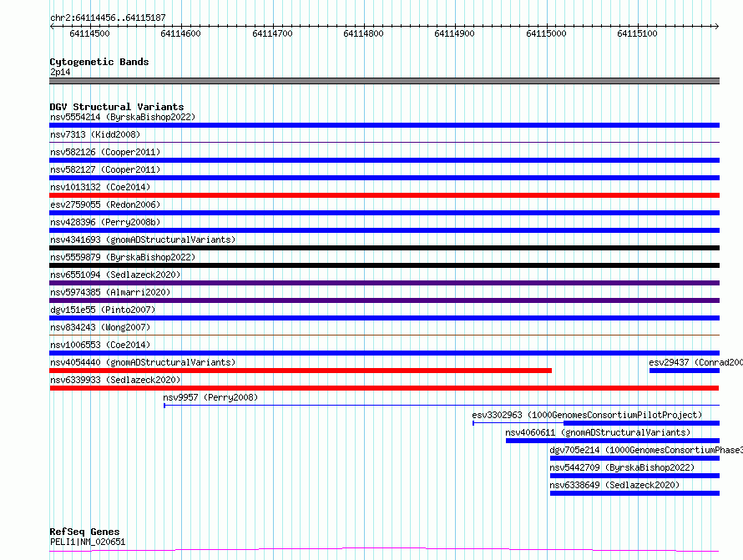Viewport: 743px width, 560px height.
Task: Open the nsv6551094 Sedlazeck2020 variant entry
Action: tap(115, 275)
